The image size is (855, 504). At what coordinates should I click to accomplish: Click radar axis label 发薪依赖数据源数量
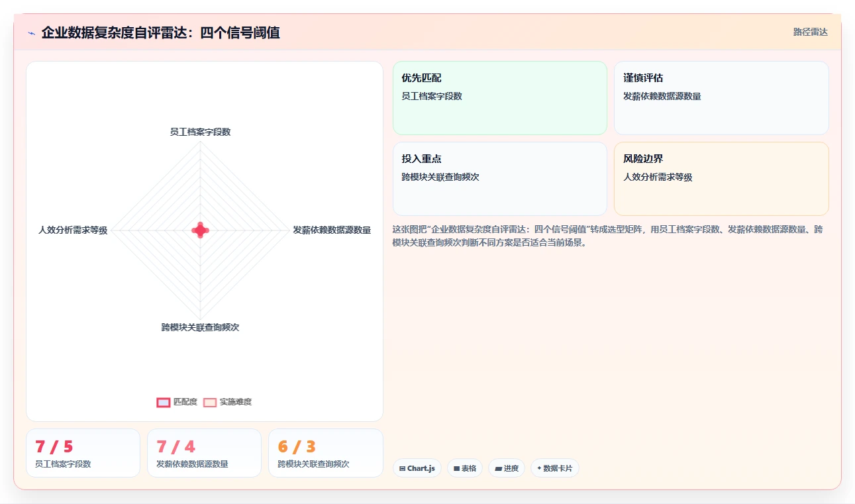coord(332,230)
